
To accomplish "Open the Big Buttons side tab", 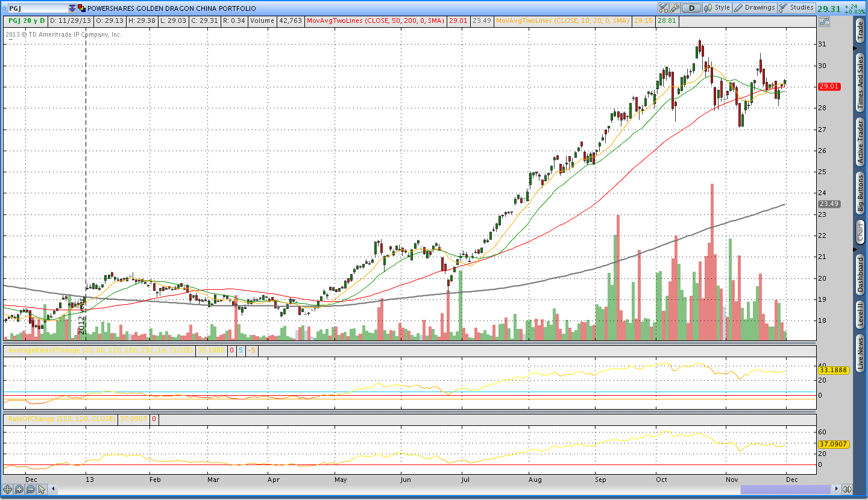I will [860, 193].
